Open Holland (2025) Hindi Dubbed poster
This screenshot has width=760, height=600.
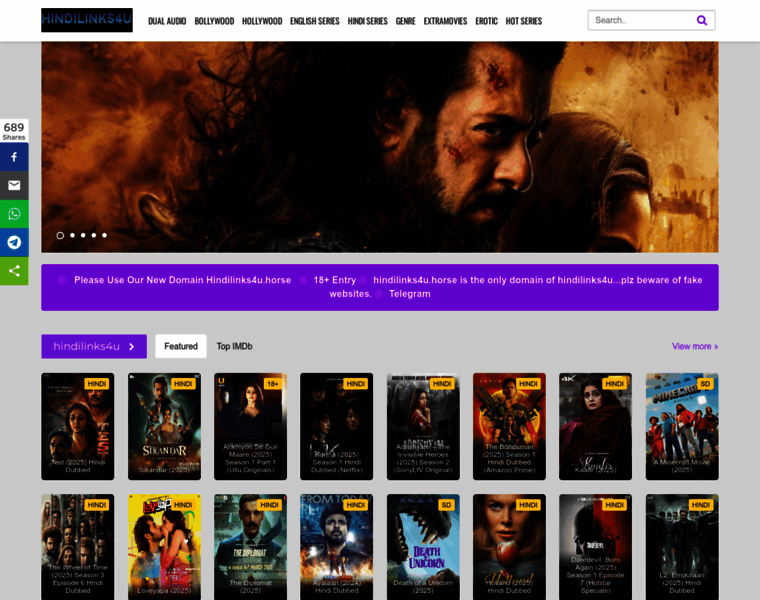pos(509,547)
